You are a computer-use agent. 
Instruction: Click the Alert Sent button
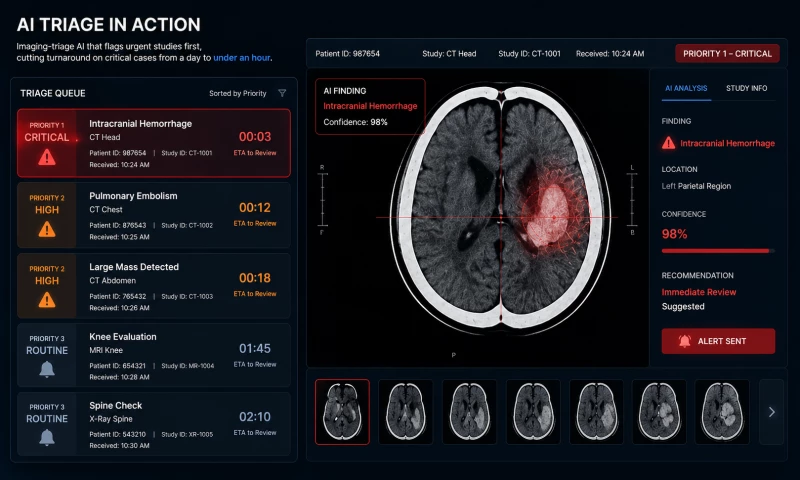(718, 341)
